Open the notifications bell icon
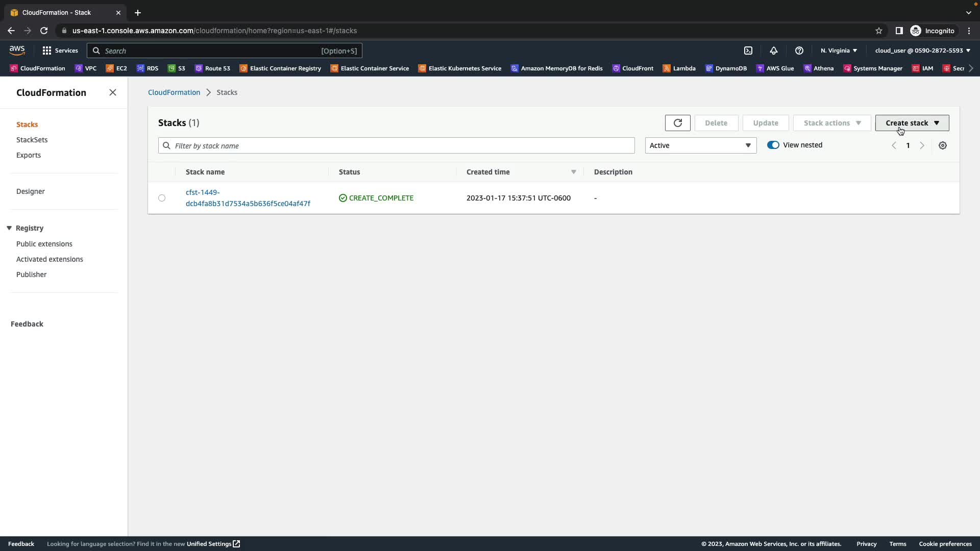Screen dimensions: 980x551 [x=773, y=51]
